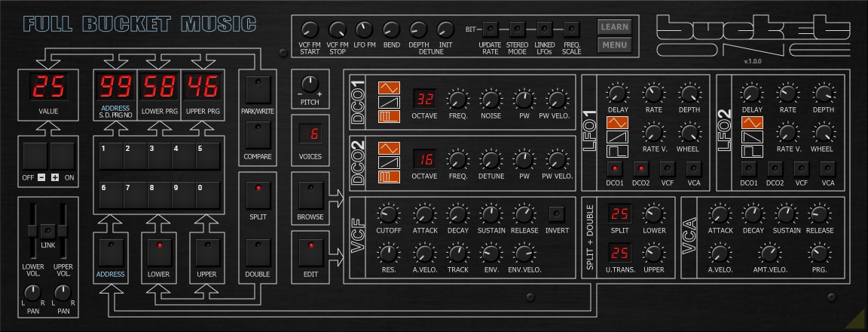Image resolution: width=868 pixels, height=332 pixels.
Task: Click the VALUE LED display
Action: pyautogui.click(x=49, y=87)
